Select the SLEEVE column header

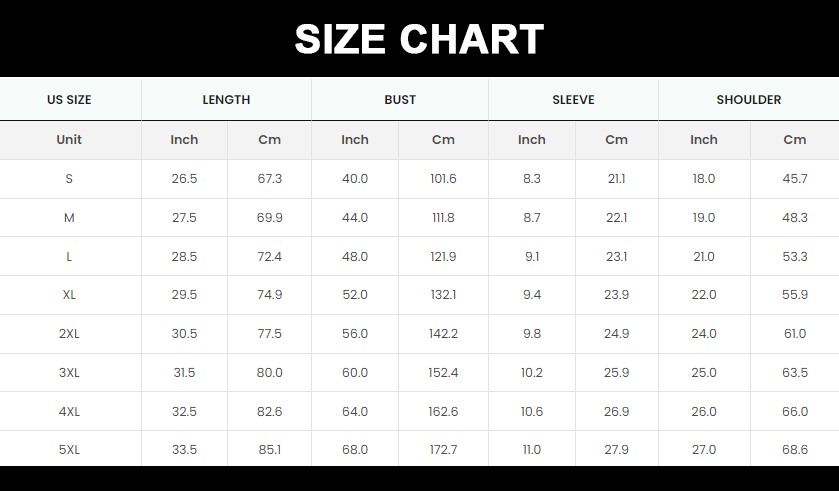pyautogui.click(x=573, y=99)
